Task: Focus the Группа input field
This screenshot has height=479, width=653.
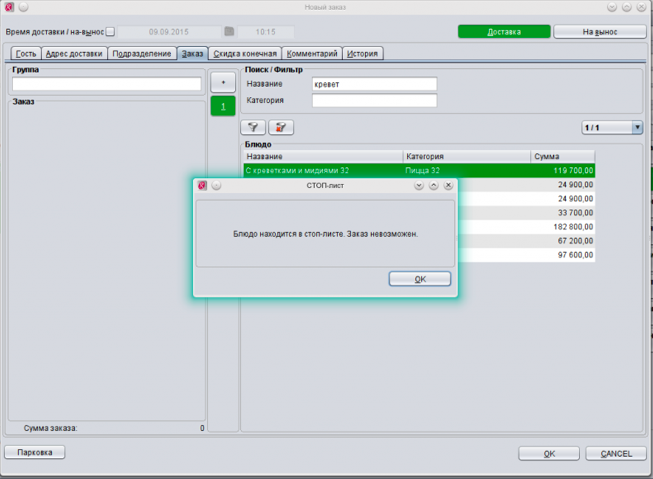Action: tap(107, 84)
